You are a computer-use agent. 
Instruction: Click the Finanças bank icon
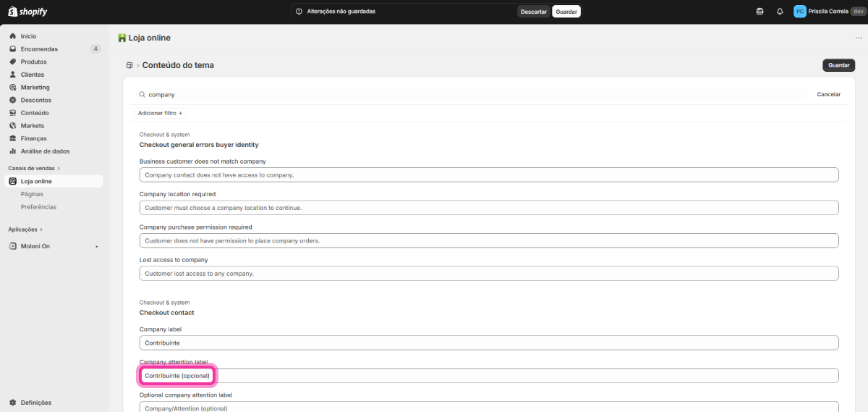pyautogui.click(x=13, y=138)
